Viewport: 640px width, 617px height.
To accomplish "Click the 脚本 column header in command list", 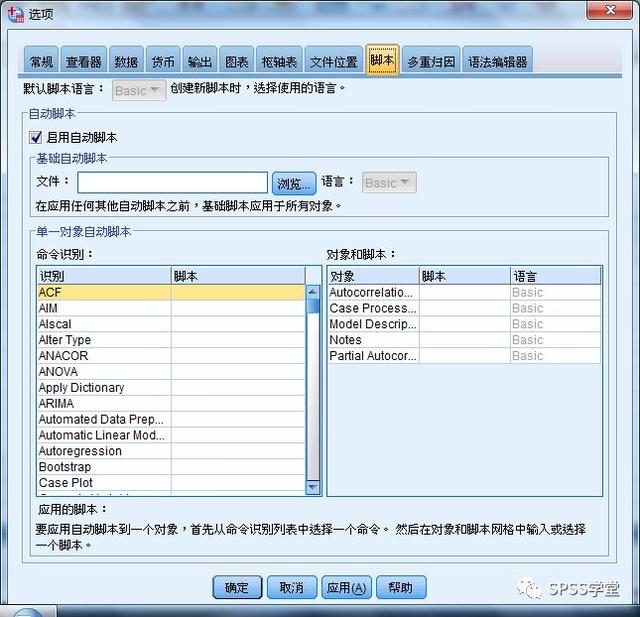I will tap(238, 276).
